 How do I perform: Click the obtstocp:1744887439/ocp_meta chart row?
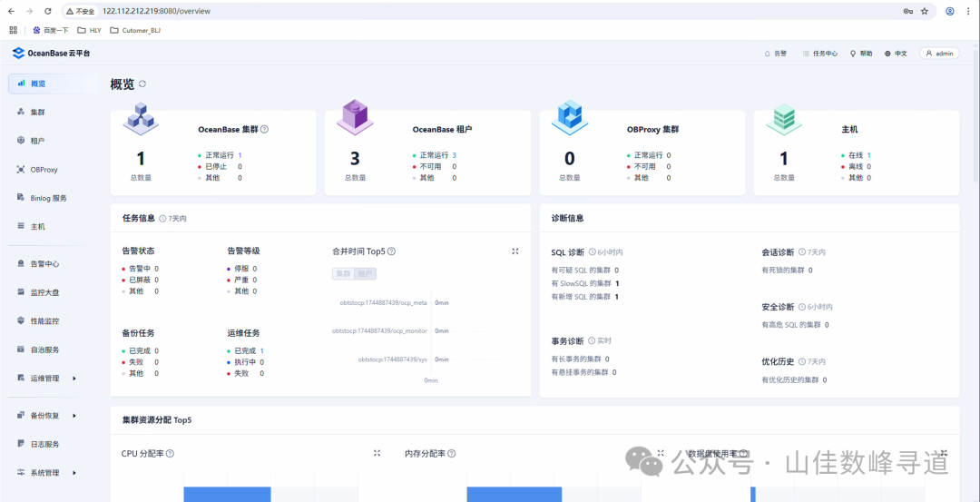coord(385,302)
